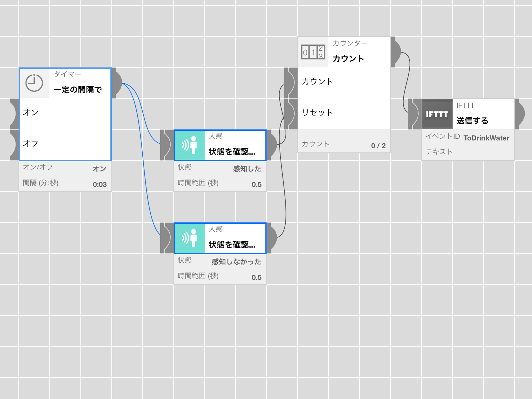Select the カウント input of the counter
532x399 pixels.
[344, 82]
